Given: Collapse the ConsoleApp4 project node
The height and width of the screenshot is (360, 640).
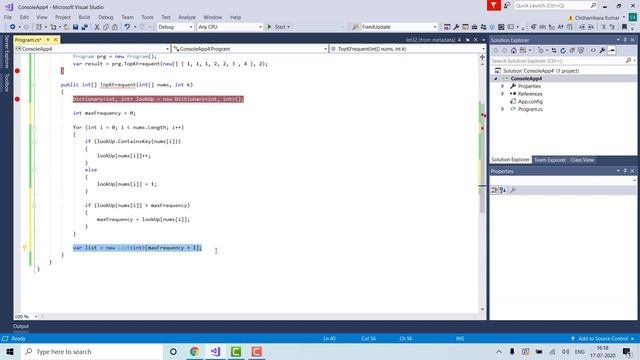Looking at the screenshot, I should coord(496,78).
